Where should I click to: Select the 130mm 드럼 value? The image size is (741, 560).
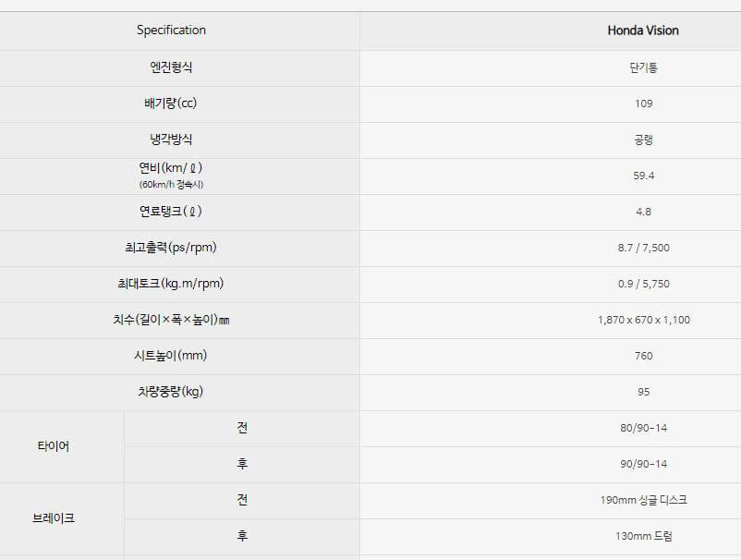[x=643, y=536]
